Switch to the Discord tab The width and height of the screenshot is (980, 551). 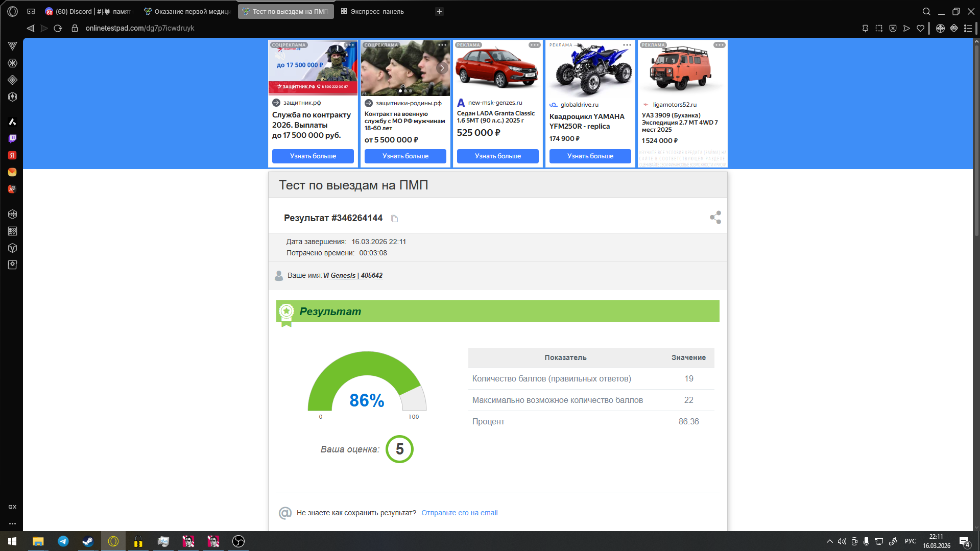(x=89, y=11)
